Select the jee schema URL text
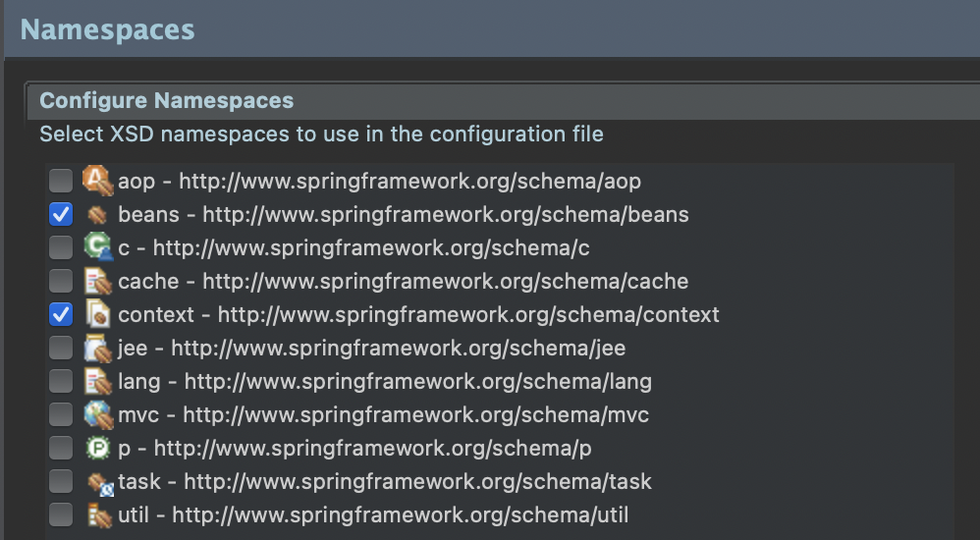Viewport: 980px width, 540px height. (399, 349)
